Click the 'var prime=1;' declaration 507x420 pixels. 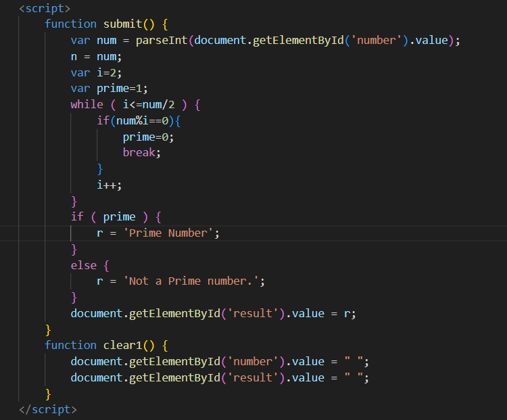[109, 89]
